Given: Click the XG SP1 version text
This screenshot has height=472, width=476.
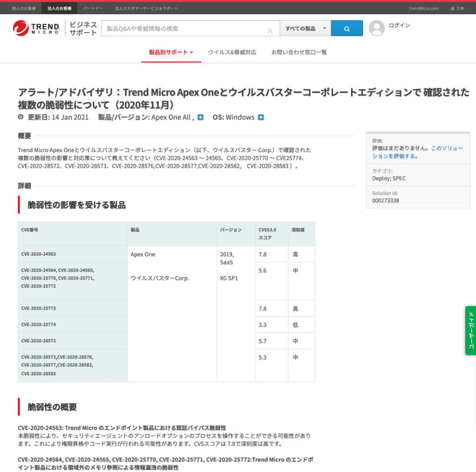Looking at the screenshot, I should tap(229, 278).
